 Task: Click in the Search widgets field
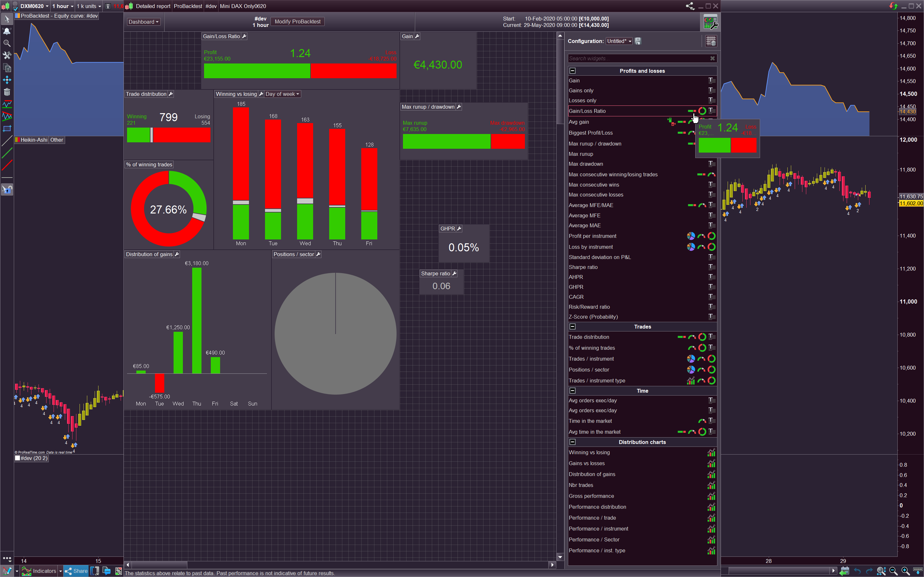click(x=637, y=58)
